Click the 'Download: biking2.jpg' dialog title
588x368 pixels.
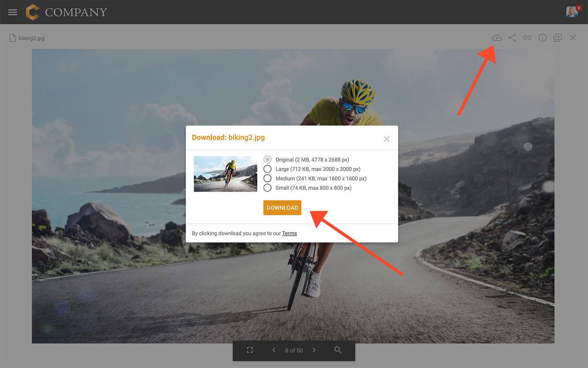[x=228, y=137]
